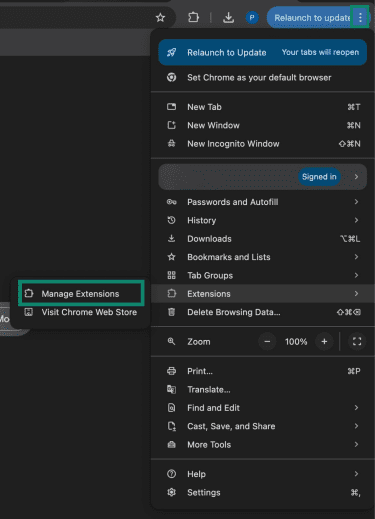This screenshot has height=519, width=375.
Task: Choose Translate from the menu
Action: (x=263, y=390)
